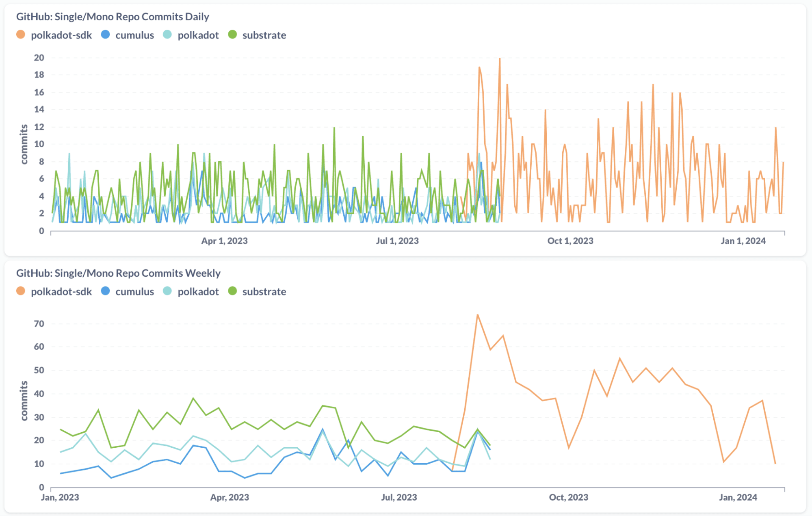Screen dimensions: 812x516
Task: Click 'polkadot' label in Daily legend
Action: point(198,35)
